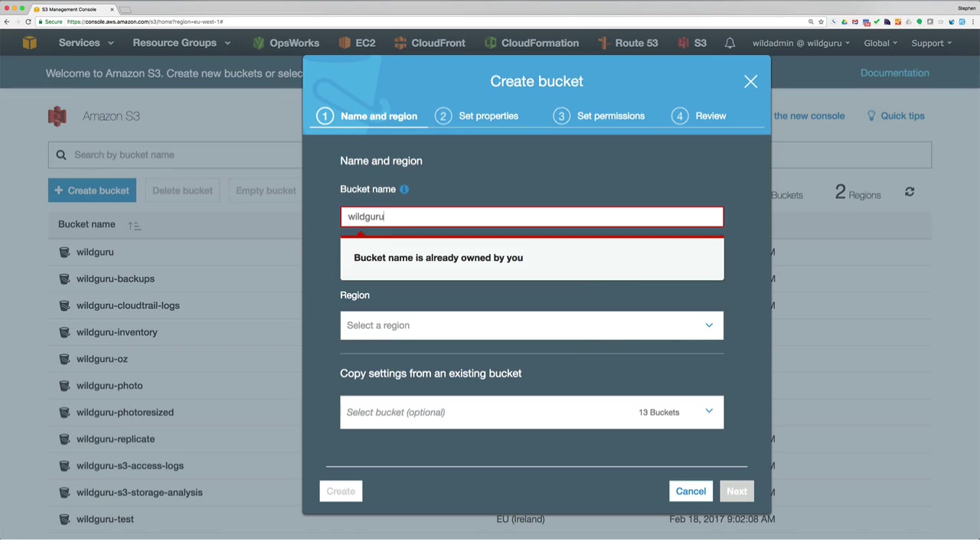Image resolution: width=980 pixels, height=551 pixels.
Task: Bookmark the page with the star icon
Action: tap(822, 21)
